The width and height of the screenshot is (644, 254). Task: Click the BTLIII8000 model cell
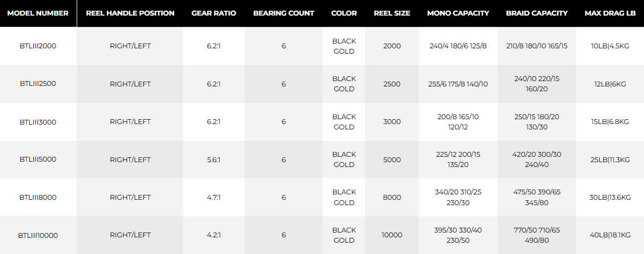coord(38,197)
